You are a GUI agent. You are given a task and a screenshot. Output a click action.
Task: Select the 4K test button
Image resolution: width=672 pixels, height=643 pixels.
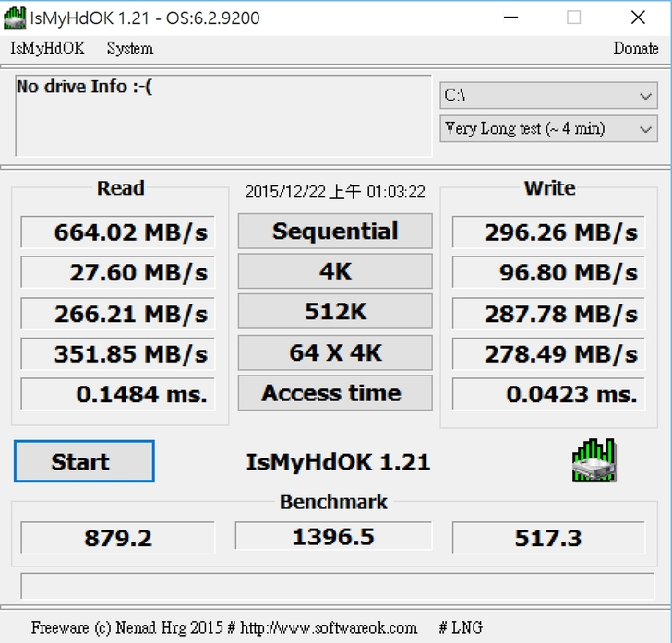tap(335, 272)
